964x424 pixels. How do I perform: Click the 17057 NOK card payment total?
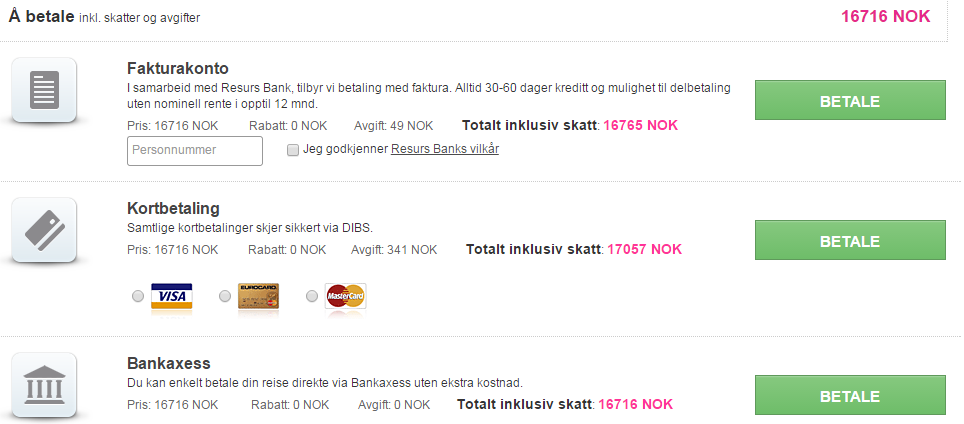coord(644,249)
